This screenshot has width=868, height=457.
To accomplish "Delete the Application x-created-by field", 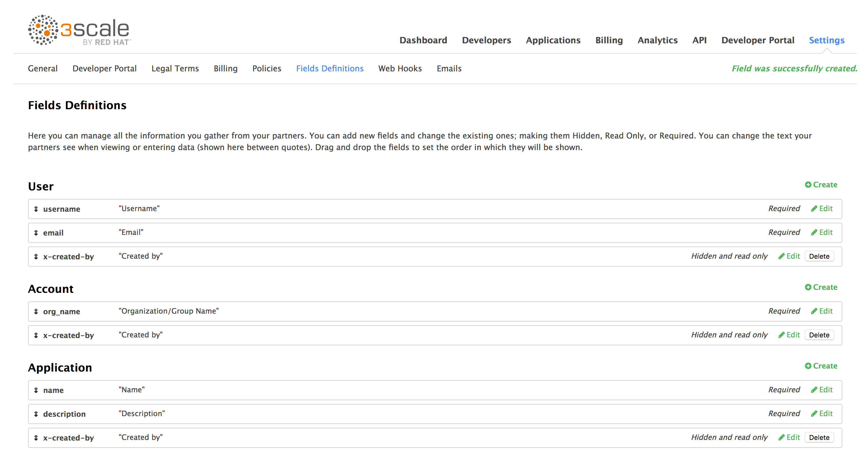I will [x=819, y=437].
